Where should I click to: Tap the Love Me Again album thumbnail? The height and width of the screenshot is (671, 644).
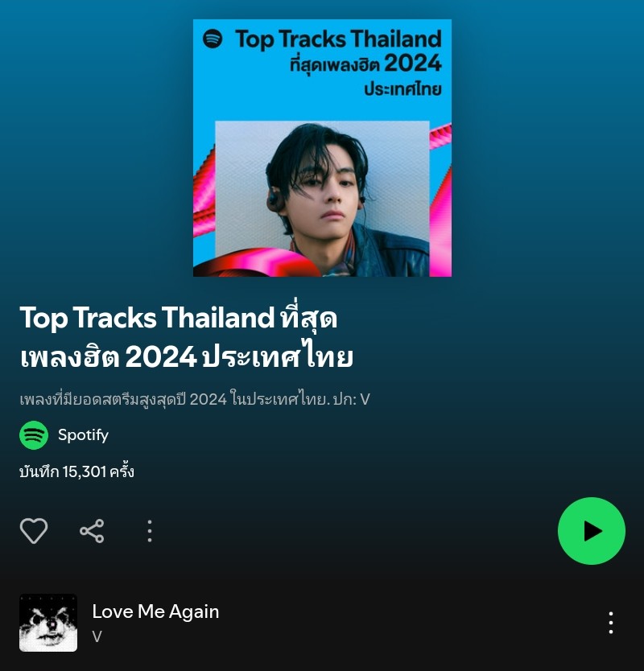tap(48, 623)
